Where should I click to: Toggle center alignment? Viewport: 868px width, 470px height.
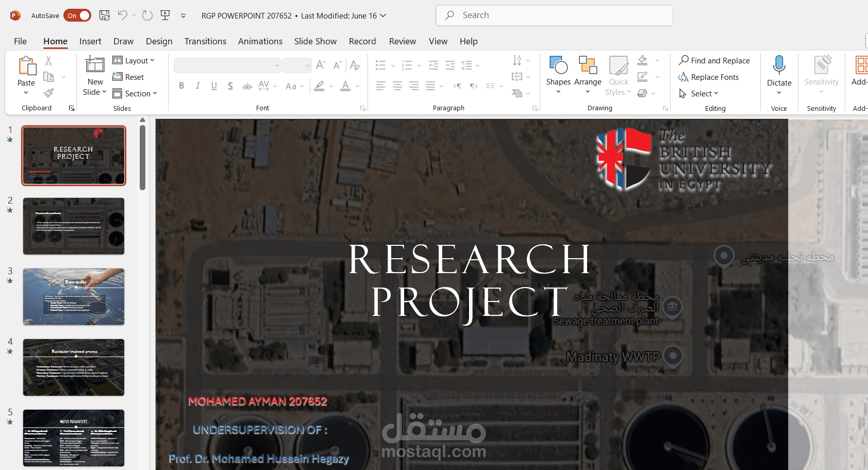click(397, 86)
